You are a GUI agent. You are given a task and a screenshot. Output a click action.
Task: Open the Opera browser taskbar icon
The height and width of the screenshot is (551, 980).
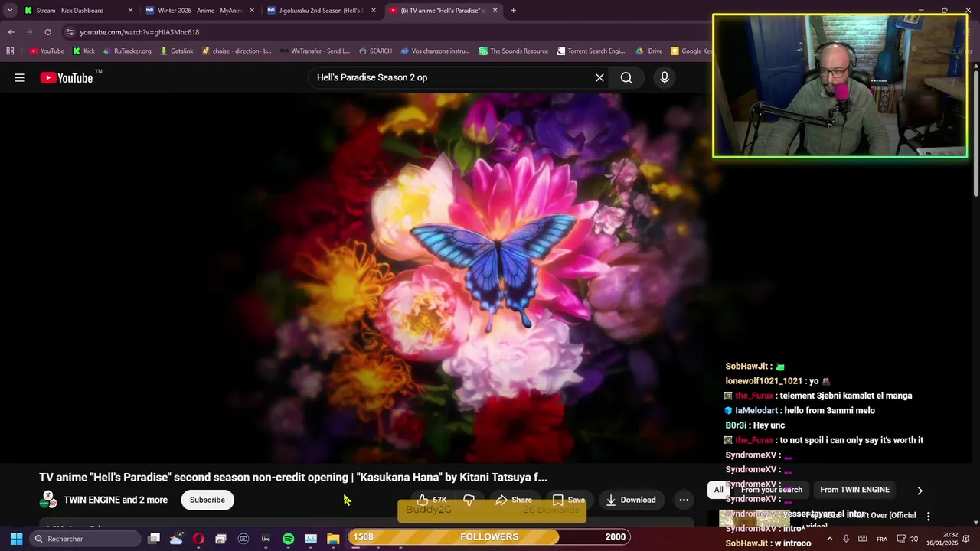pyautogui.click(x=198, y=539)
